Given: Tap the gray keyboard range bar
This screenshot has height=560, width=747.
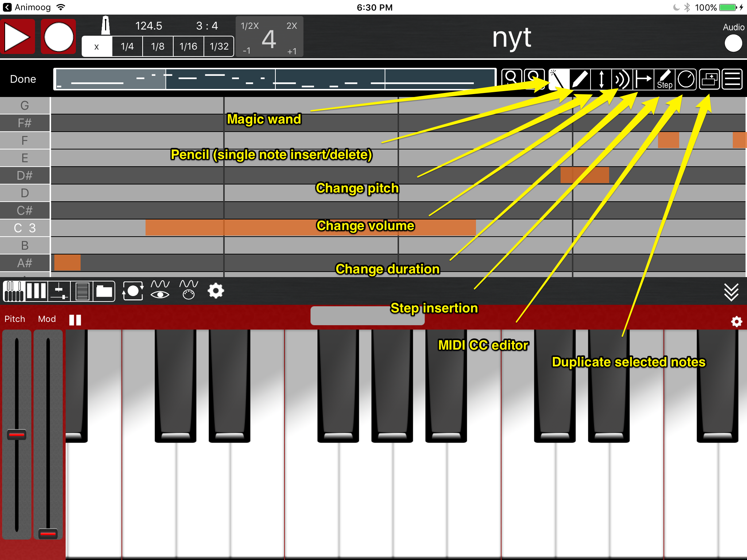Looking at the screenshot, I should (x=367, y=315).
